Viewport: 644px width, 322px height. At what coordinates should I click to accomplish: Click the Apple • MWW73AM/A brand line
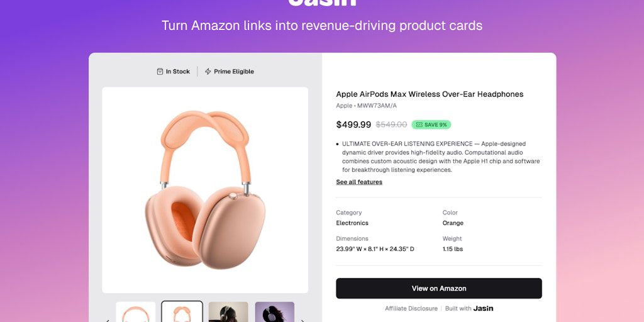pos(366,106)
